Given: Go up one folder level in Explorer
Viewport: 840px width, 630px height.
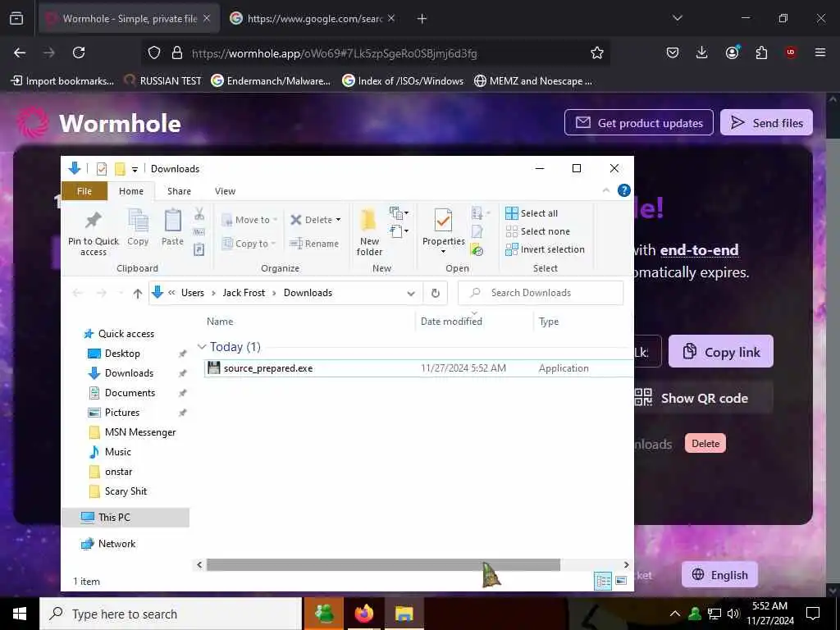Looking at the screenshot, I should pyautogui.click(x=138, y=293).
